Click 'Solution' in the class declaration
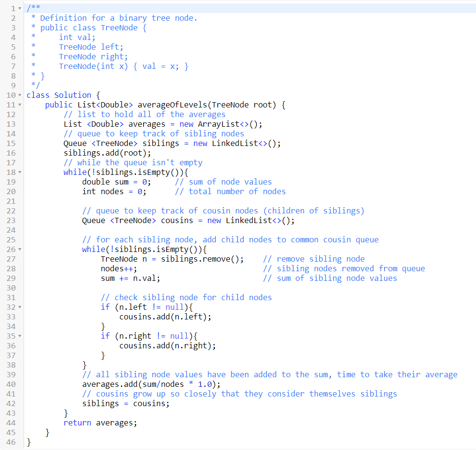The width and height of the screenshot is (476, 450). point(73,95)
